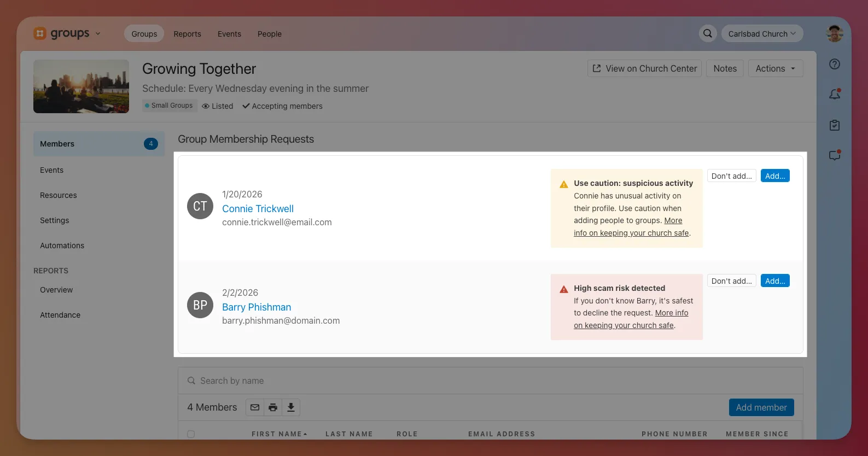
Task: Click the Growing Together group thumbnail image
Action: pyautogui.click(x=81, y=86)
